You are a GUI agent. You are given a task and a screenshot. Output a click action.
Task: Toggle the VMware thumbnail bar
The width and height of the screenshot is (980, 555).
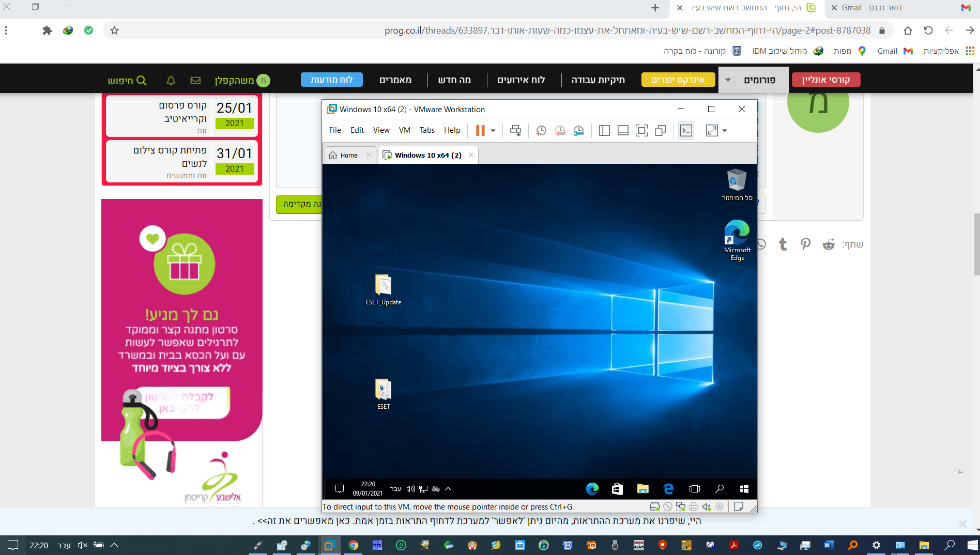[623, 130]
